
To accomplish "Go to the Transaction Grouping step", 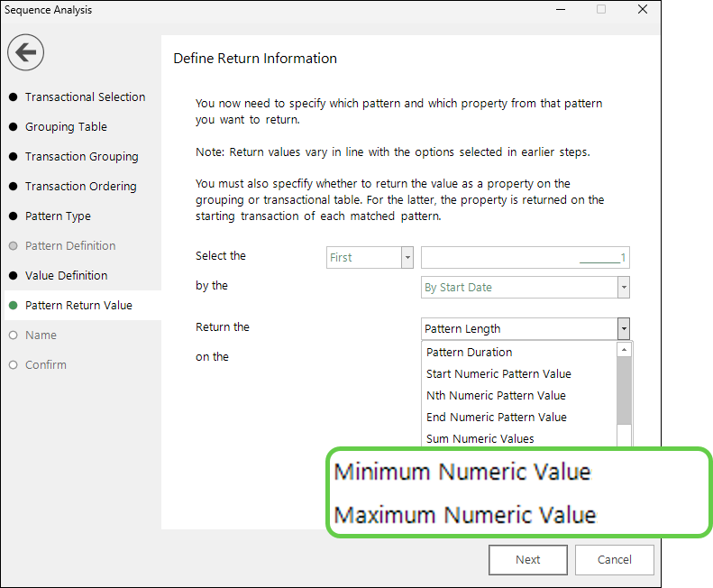I will coord(82,157).
